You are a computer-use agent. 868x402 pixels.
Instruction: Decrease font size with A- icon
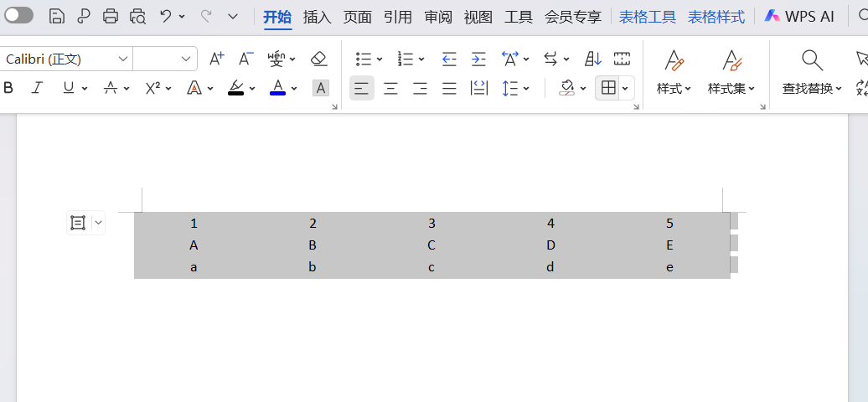click(245, 58)
